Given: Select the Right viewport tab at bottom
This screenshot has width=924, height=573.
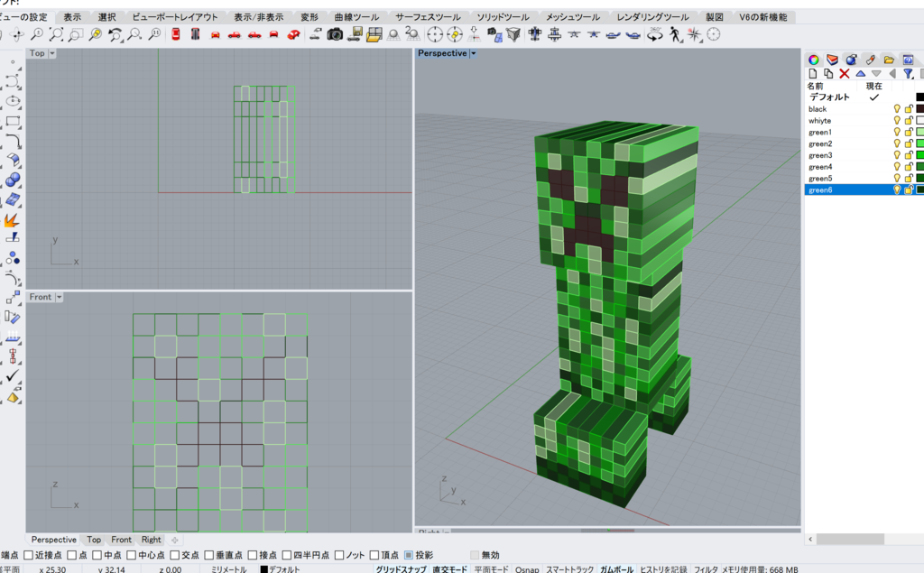Looking at the screenshot, I should coord(151,540).
